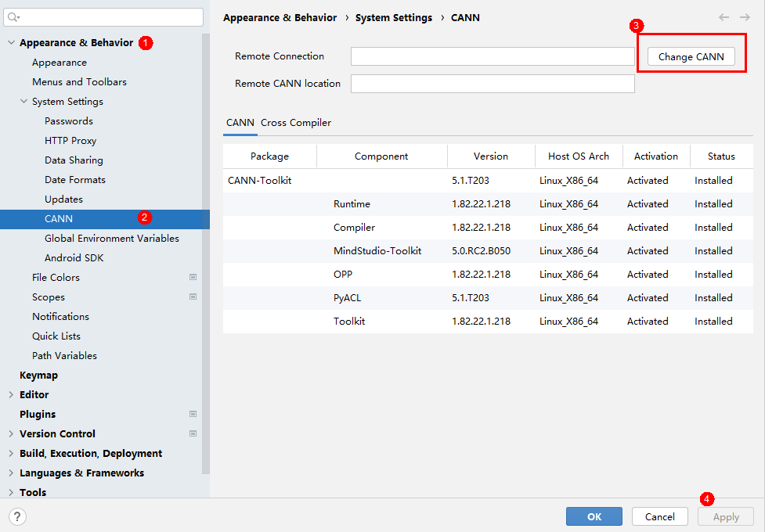The width and height of the screenshot is (765, 532).
Task: Click the Change CANN button
Action: pos(691,56)
